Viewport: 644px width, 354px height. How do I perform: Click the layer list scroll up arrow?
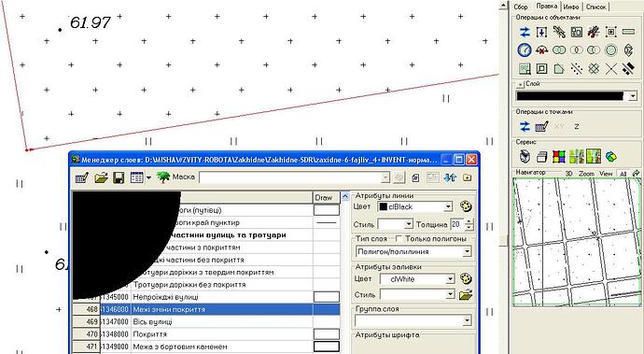(345, 196)
